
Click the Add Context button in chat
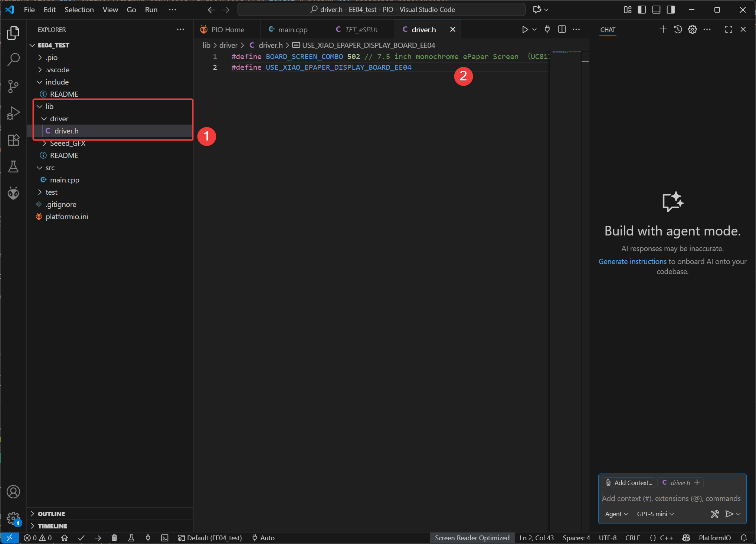pyautogui.click(x=629, y=482)
